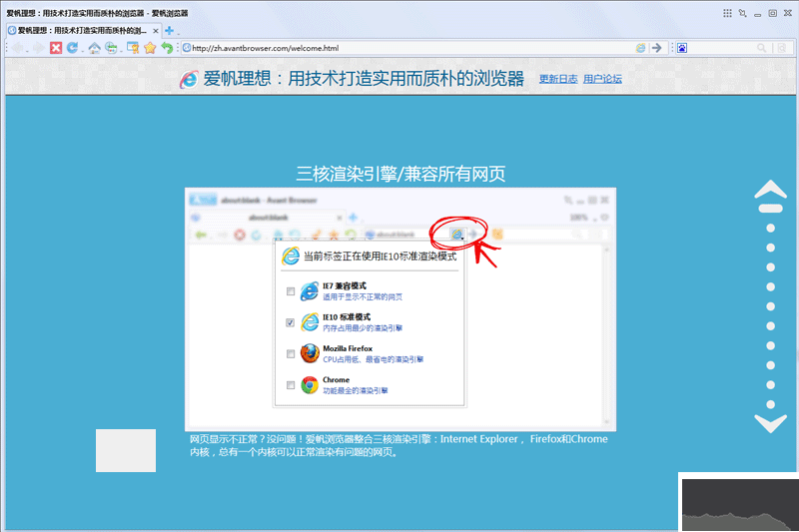The width and height of the screenshot is (799, 532).
Task: Select the Baidu paw search engine icon
Action: pyautogui.click(x=682, y=48)
